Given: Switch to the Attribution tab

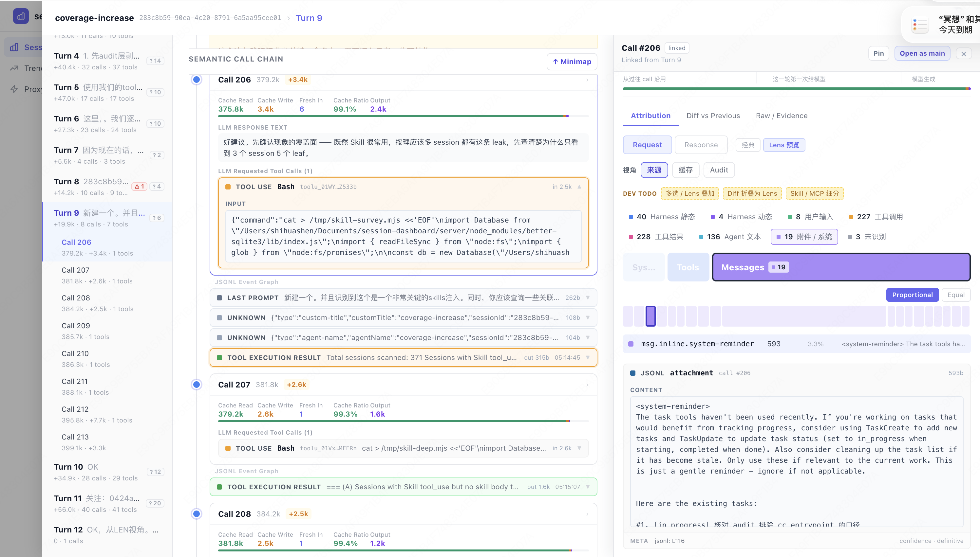Looking at the screenshot, I should click(650, 116).
